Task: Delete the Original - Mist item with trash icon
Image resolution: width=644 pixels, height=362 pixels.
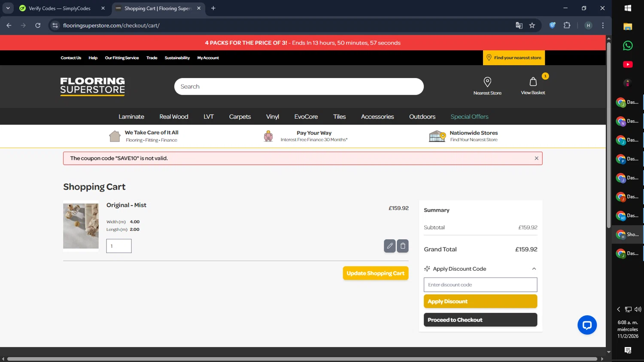Action: click(x=403, y=246)
